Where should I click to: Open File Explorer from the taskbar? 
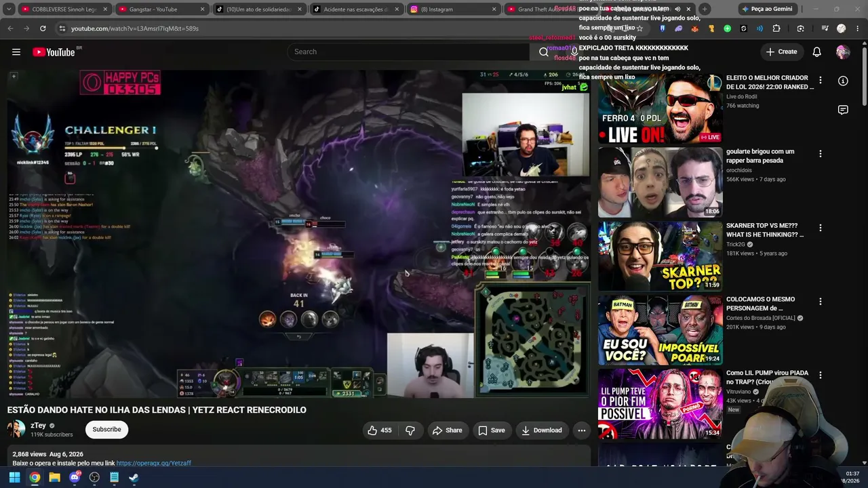tap(55, 477)
